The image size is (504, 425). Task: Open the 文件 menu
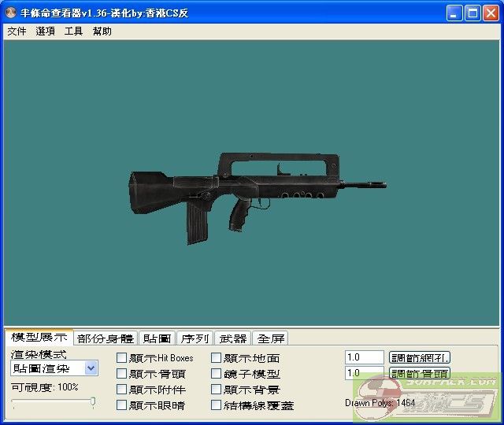[x=17, y=31]
